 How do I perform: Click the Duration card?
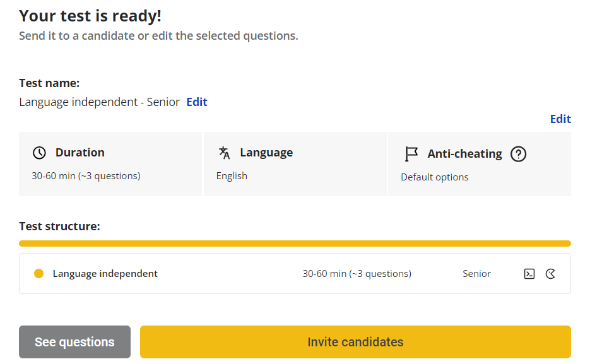tap(110, 164)
